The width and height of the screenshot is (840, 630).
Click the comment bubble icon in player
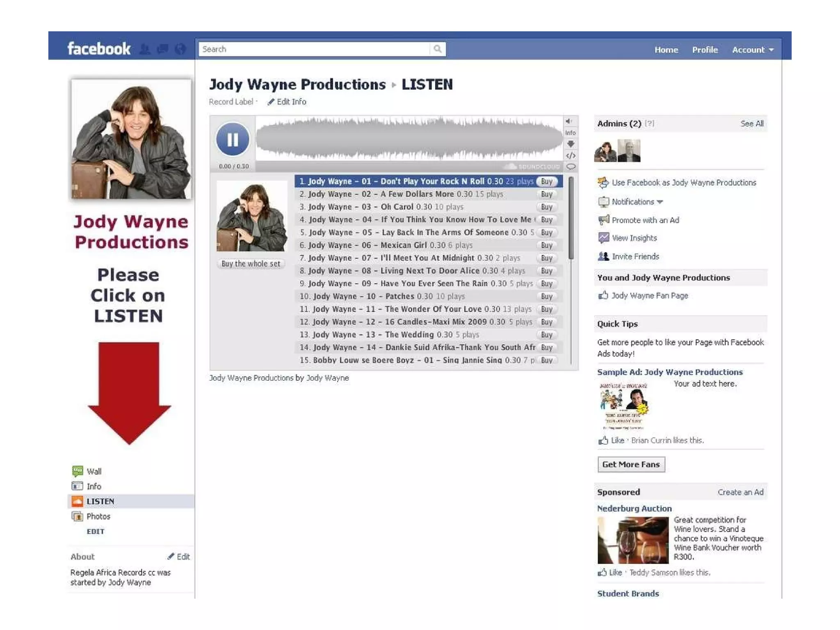pos(571,167)
